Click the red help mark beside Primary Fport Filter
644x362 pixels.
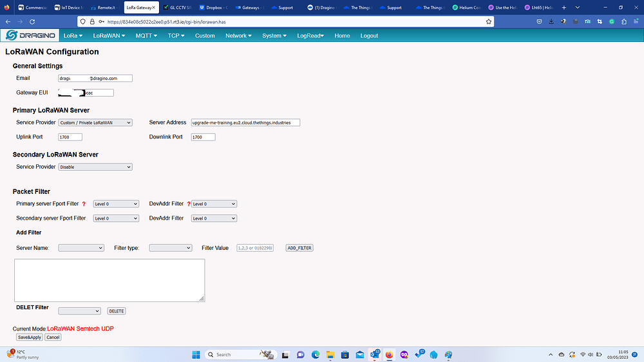[x=84, y=204]
